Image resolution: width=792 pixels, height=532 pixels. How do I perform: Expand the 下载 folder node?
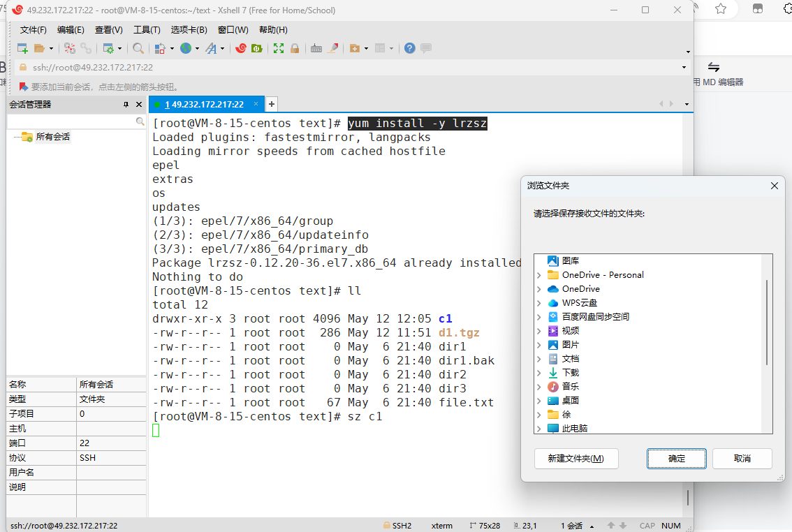pos(539,373)
